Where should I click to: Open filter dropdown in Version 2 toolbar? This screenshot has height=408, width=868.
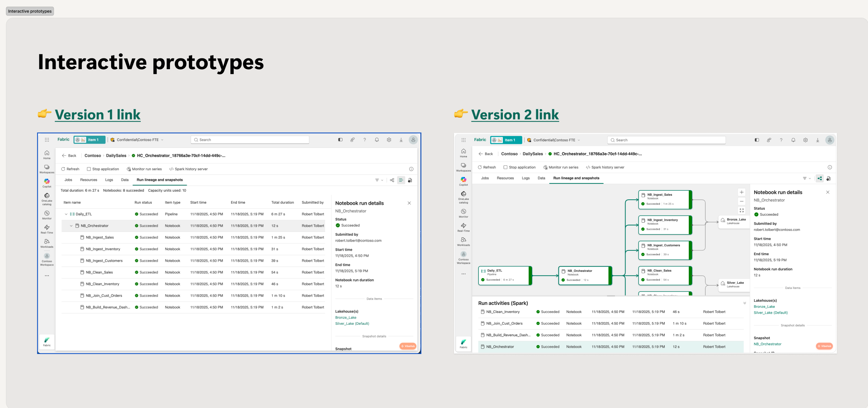pos(807,178)
